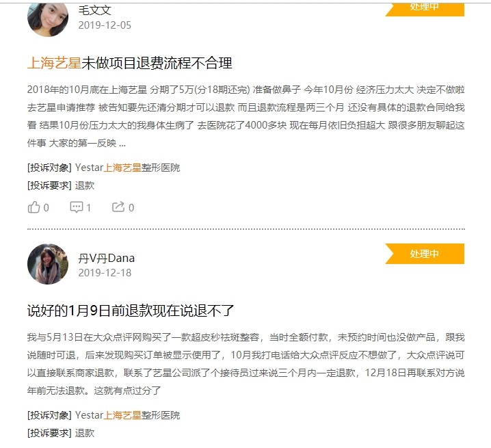Like the 毛文文 complaint post
The height and width of the screenshot is (448, 491).
[34, 207]
